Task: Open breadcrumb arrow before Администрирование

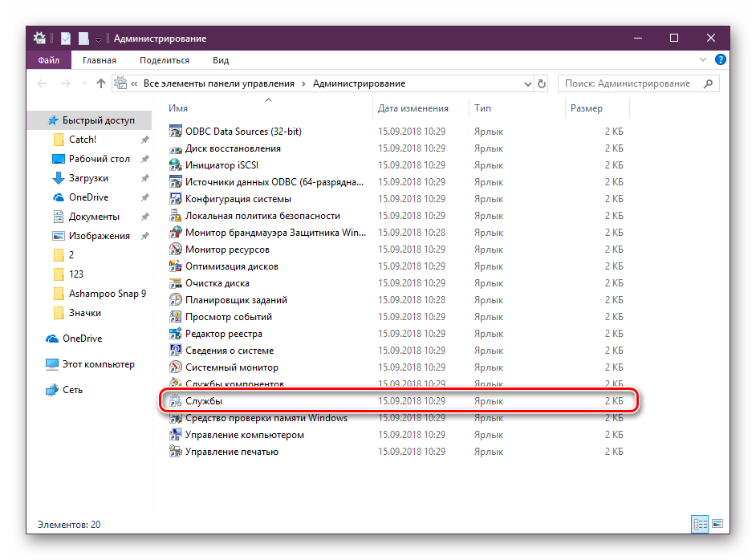Action: tap(303, 84)
